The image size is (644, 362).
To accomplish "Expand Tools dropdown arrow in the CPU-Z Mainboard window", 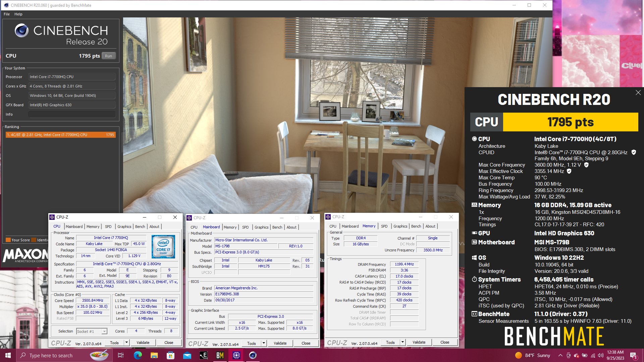I will point(264,344).
